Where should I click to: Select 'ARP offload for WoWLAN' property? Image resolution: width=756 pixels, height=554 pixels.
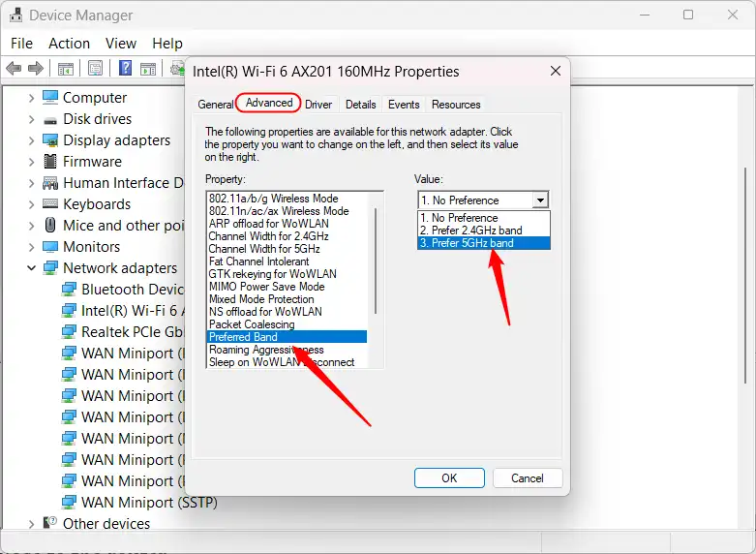(x=287, y=224)
